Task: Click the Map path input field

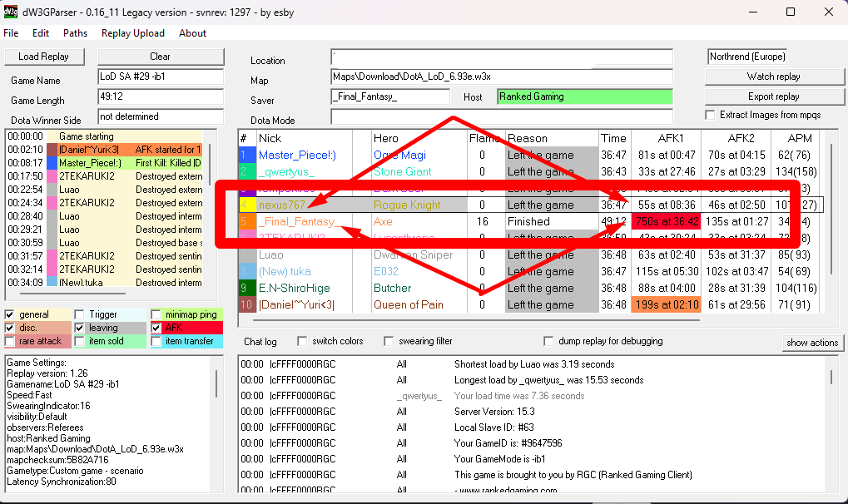Action: coord(502,77)
